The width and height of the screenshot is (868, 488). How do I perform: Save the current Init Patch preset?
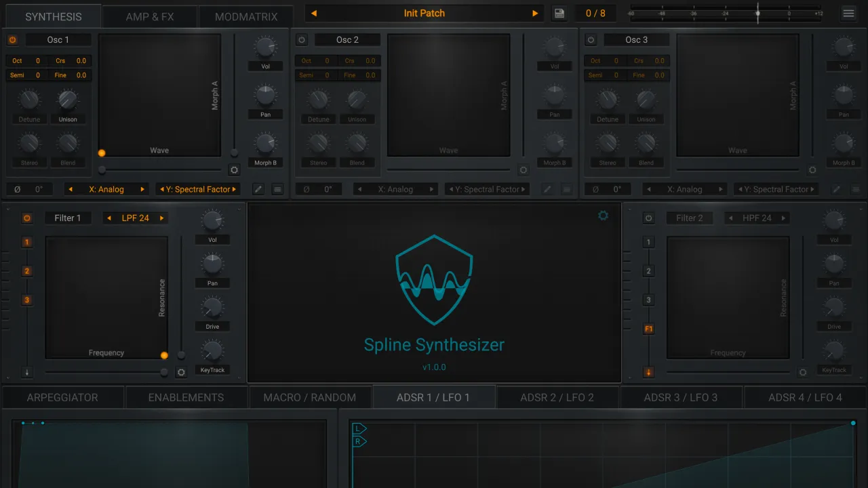[559, 13]
